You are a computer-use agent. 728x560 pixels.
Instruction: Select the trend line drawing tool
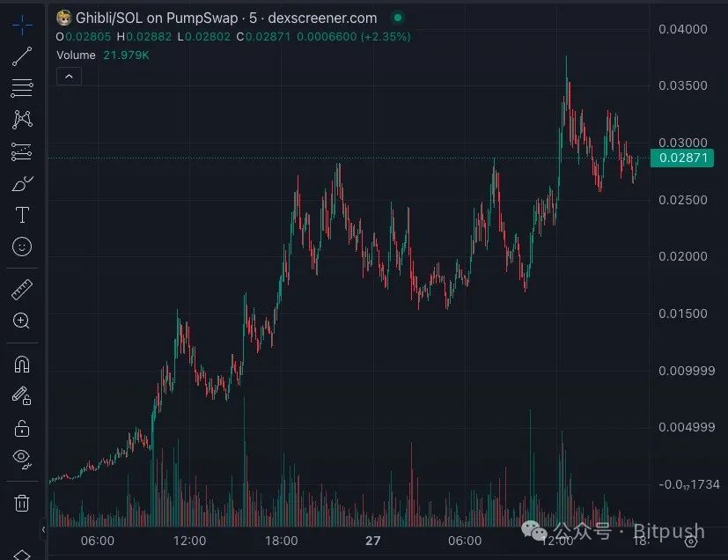coord(22,56)
